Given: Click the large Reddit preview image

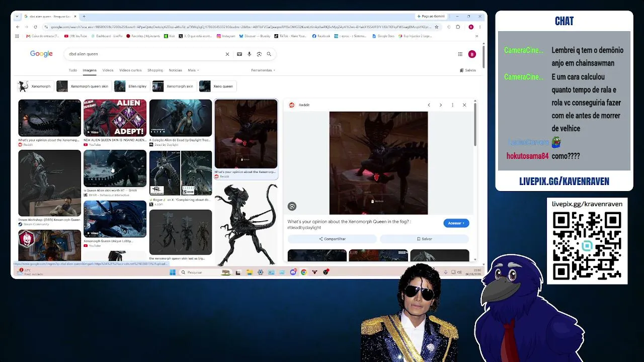Looking at the screenshot, I should coord(378,163).
